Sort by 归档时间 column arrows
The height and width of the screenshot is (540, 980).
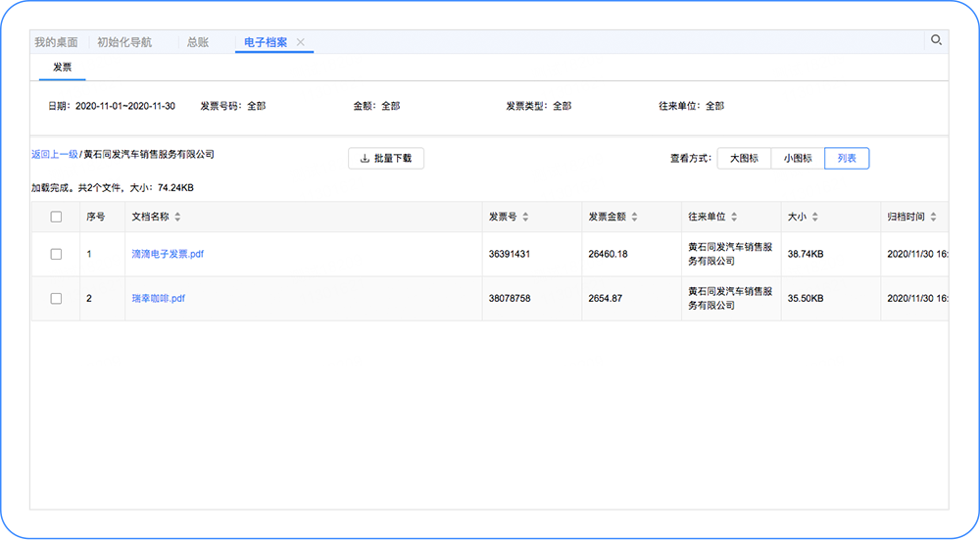pyautogui.click(x=934, y=217)
